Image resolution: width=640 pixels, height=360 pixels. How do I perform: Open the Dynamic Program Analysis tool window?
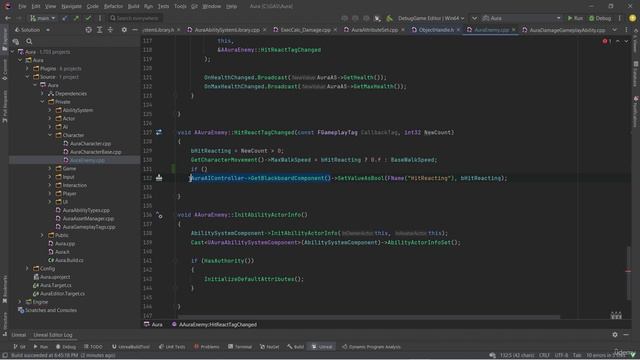point(371,347)
